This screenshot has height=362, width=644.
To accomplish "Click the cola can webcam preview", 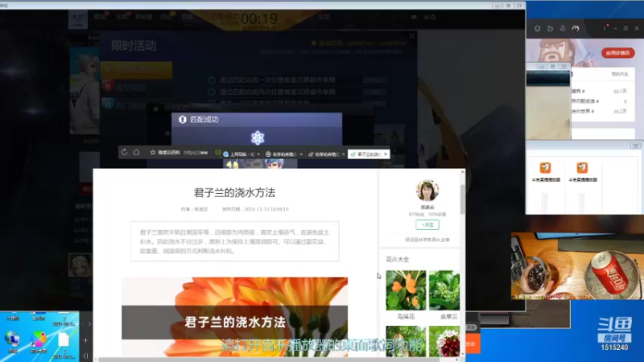I will pyautogui.click(x=577, y=266).
